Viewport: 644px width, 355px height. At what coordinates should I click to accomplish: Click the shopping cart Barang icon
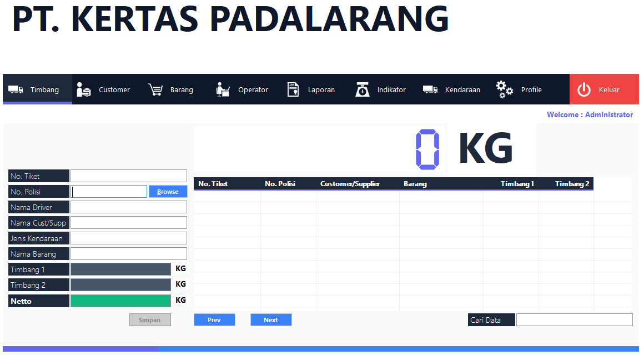(x=155, y=89)
